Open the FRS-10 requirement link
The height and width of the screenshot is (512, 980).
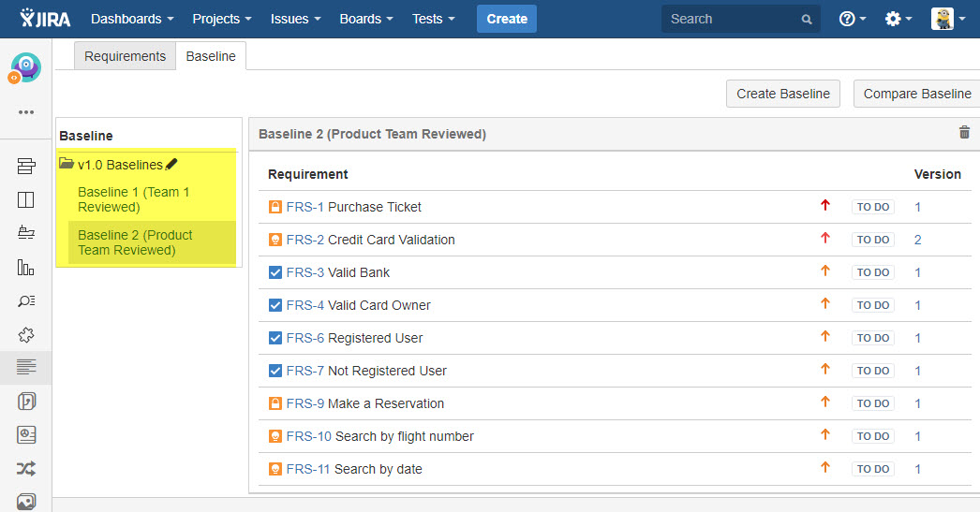308,436
